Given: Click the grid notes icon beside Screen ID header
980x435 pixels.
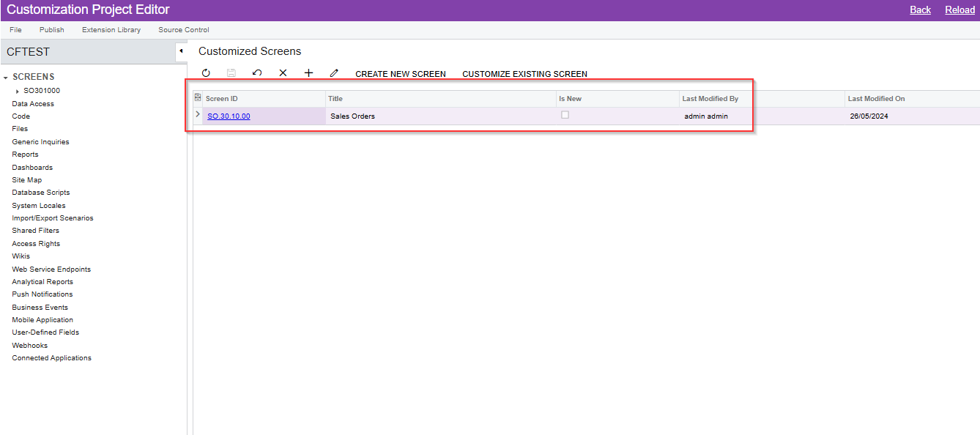Looking at the screenshot, I should point(198,98).
